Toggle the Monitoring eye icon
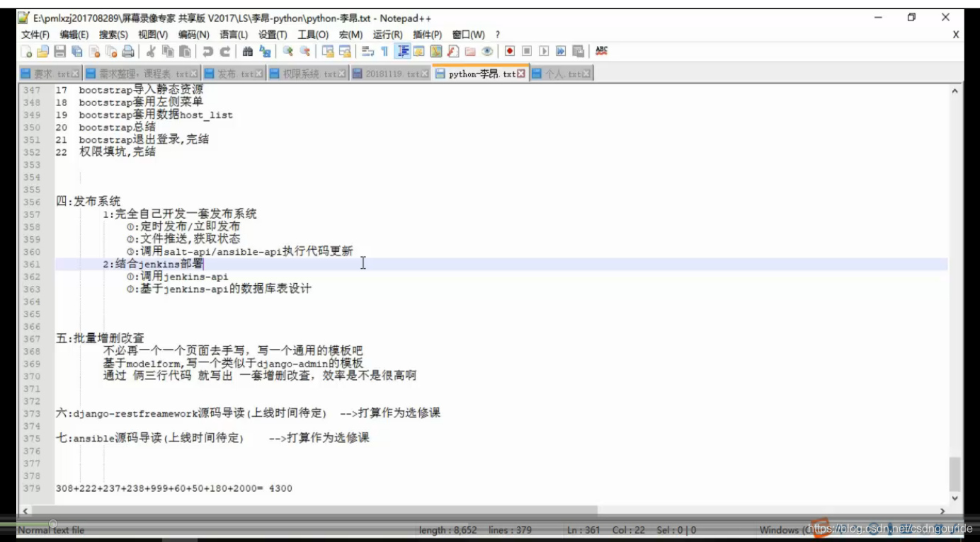980x542 pixels. 487,51
